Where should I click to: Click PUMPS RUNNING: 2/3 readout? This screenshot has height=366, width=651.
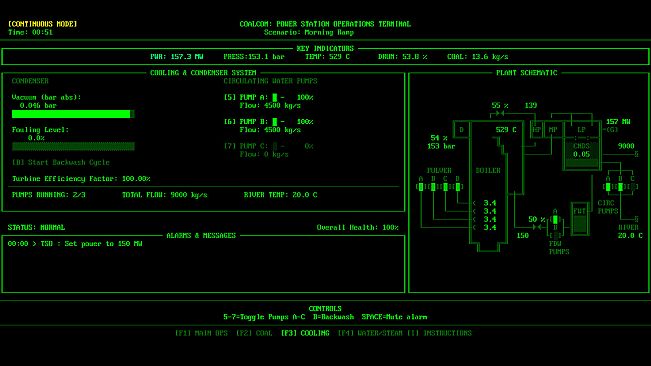(49, 195)
